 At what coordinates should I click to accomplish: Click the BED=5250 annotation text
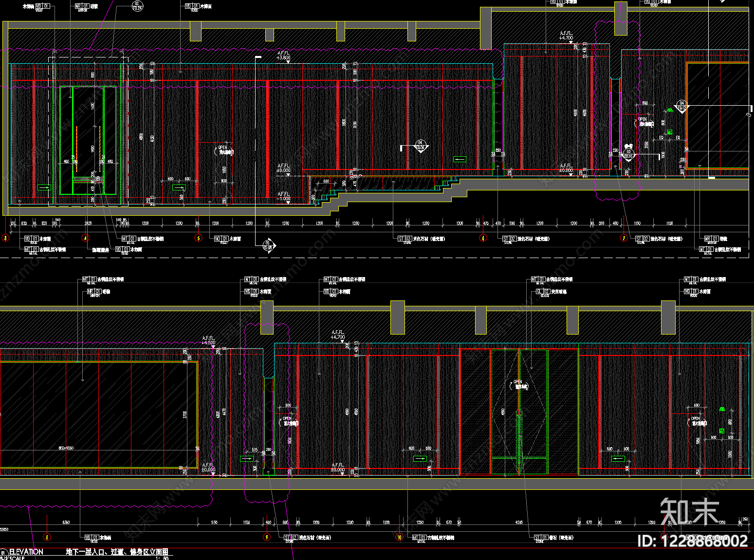[66, 448]
